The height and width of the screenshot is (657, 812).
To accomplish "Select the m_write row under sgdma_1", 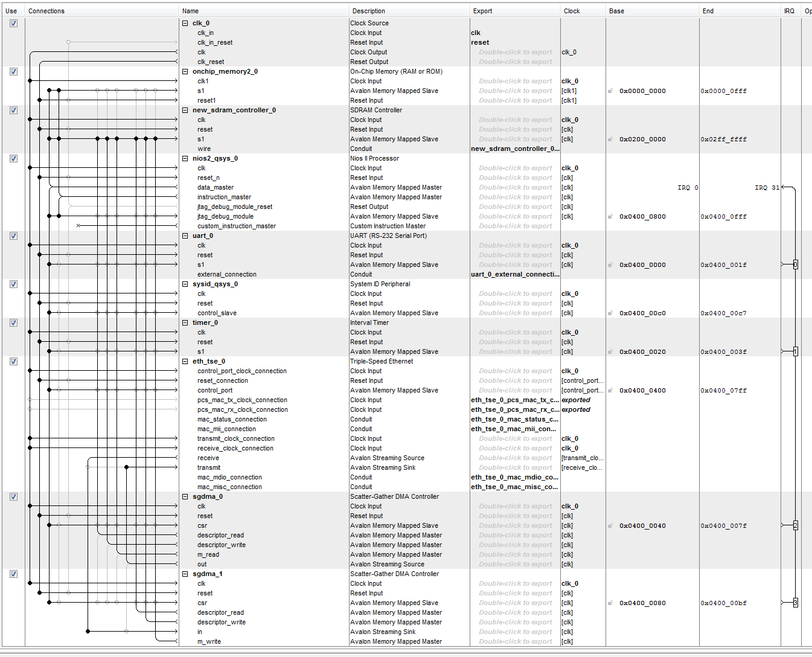I will click(x=209, y=641).
